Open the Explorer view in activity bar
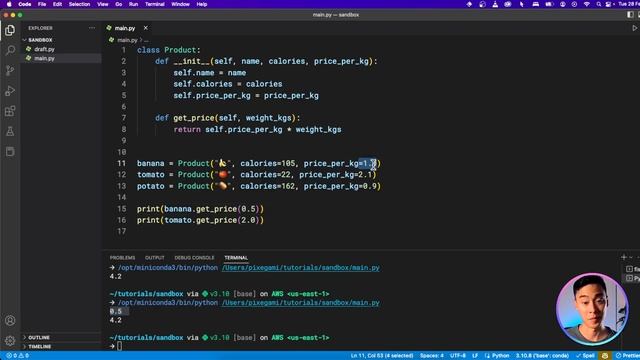Screen dimensions: 640x360 coord(10,31)
